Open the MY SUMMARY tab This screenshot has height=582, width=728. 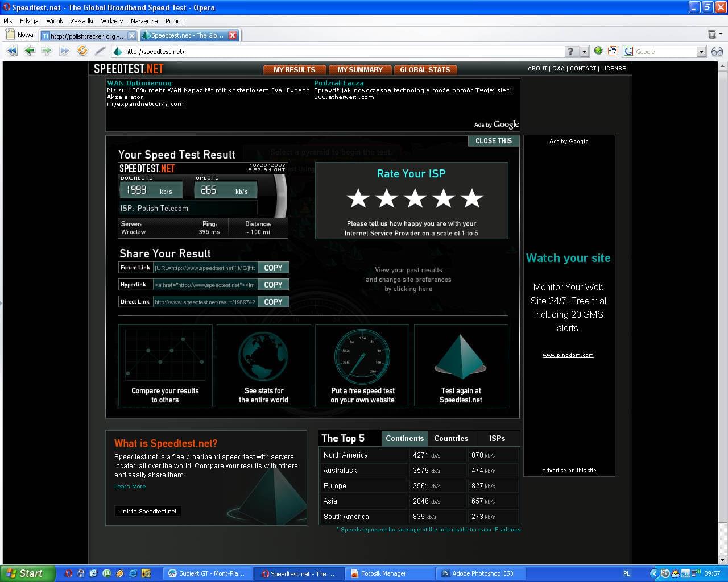point(360,70)
